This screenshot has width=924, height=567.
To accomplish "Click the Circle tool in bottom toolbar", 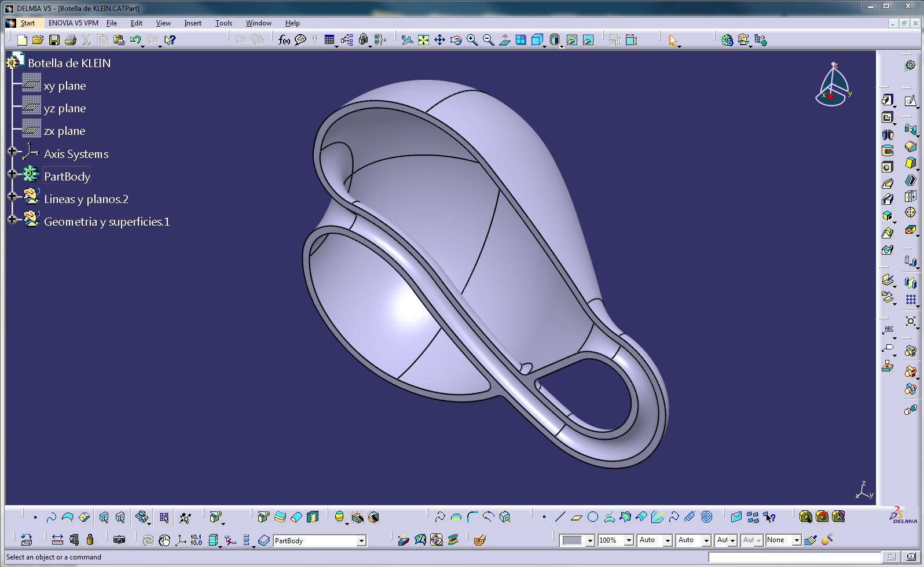I will pyautogui.click(x=593, y=517).
